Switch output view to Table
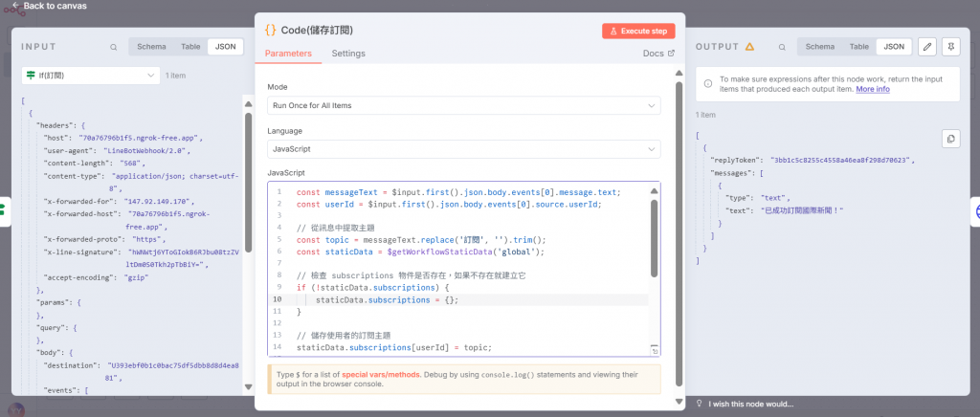This screenshot has width=980, height=417. [859, 47]
